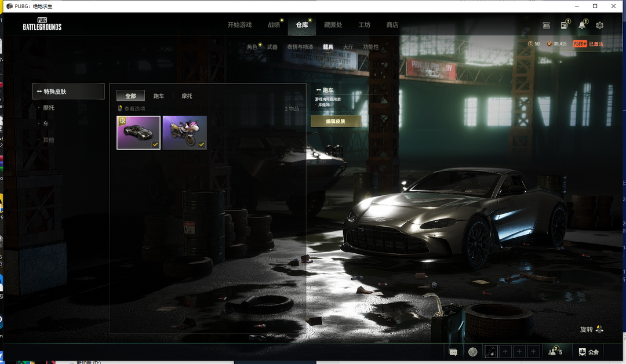Open the settings gear icon

[x=599, y=26]
